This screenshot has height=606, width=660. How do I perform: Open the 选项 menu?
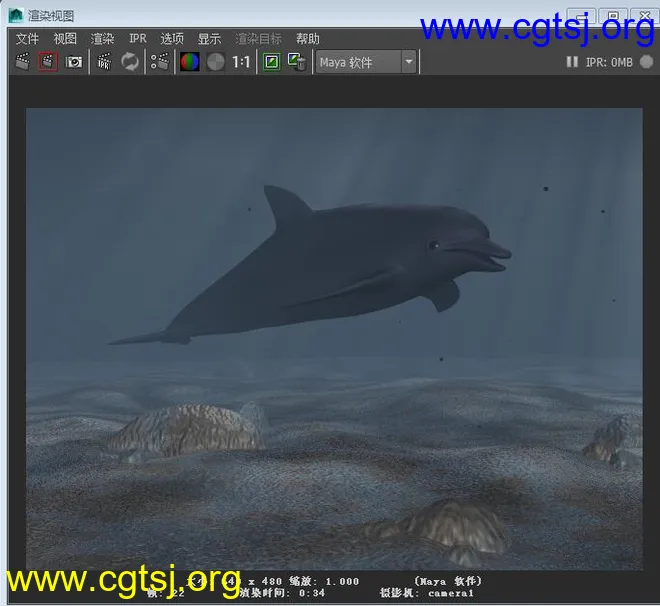[172, 39]
